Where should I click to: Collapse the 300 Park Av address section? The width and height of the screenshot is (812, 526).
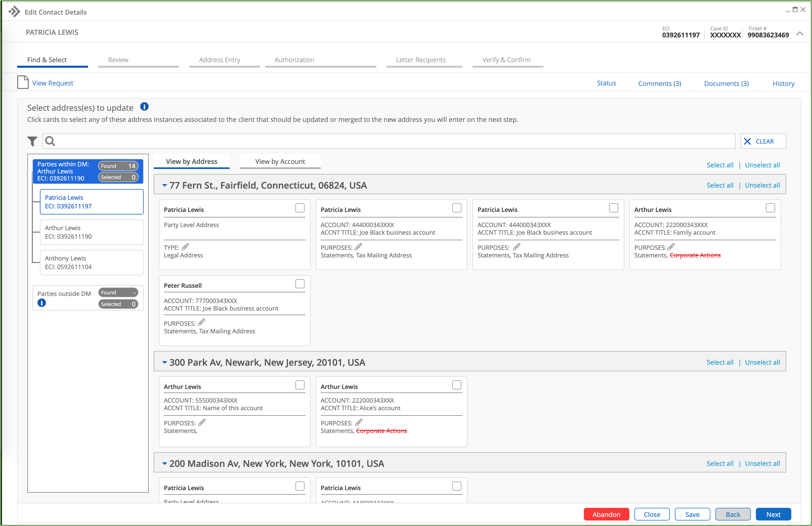165,362
